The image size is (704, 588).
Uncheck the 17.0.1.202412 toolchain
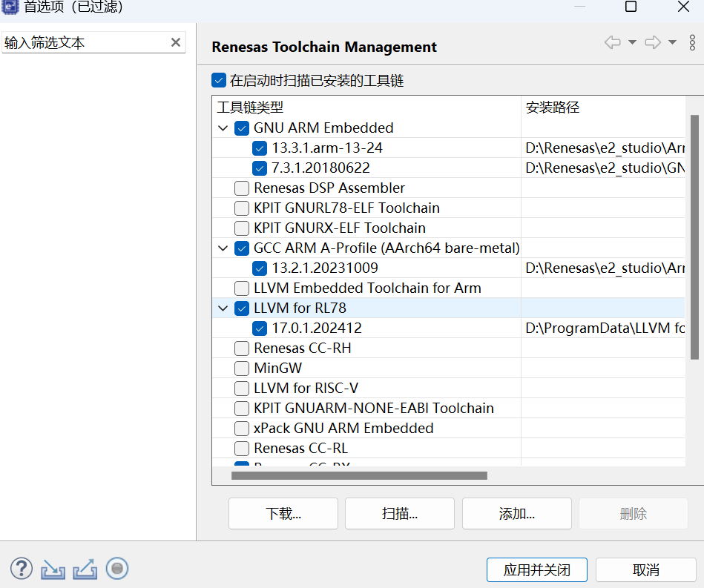point(260,328)
